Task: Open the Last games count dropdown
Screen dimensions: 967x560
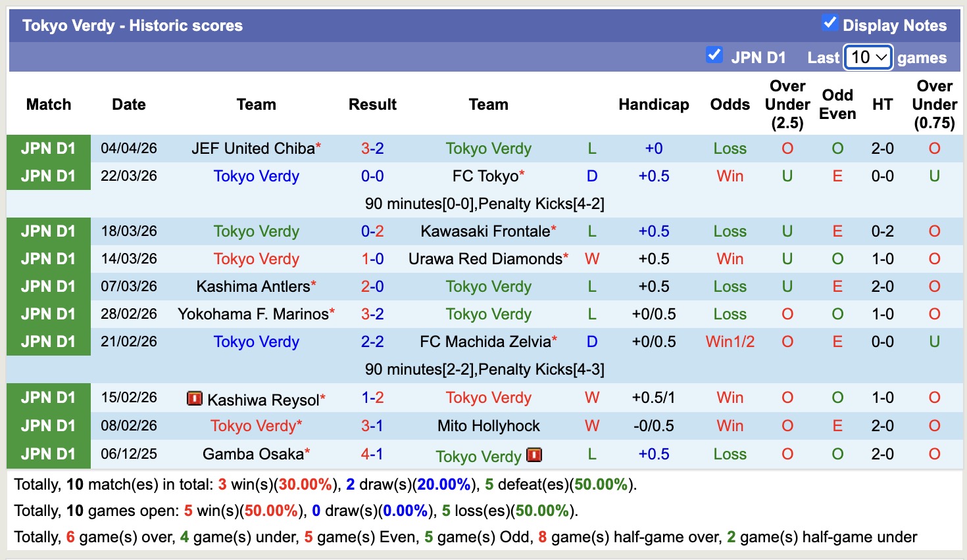Action: pyautogui.click(x=868, y=58)
